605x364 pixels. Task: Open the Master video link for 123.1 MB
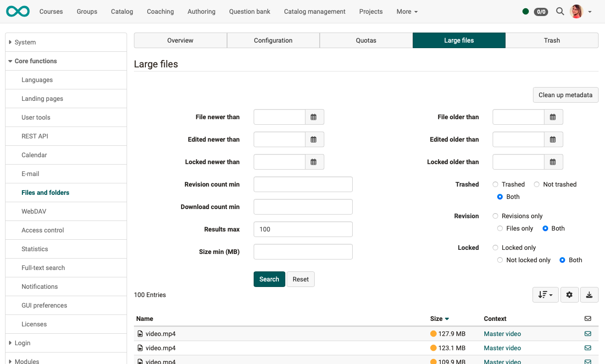click(x=502, y=348)
